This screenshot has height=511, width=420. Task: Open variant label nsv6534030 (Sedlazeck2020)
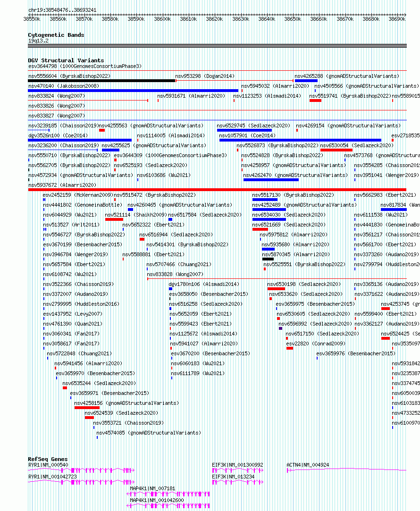[289, 215]
